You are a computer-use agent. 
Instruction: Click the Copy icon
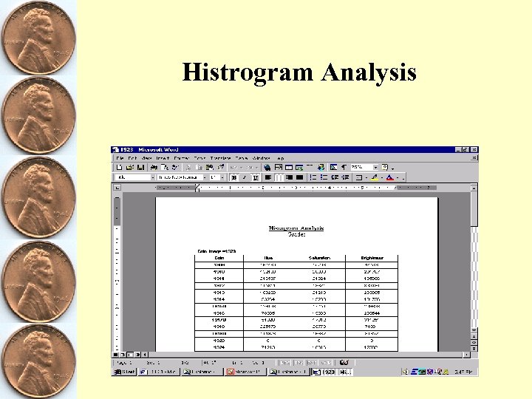199,167
